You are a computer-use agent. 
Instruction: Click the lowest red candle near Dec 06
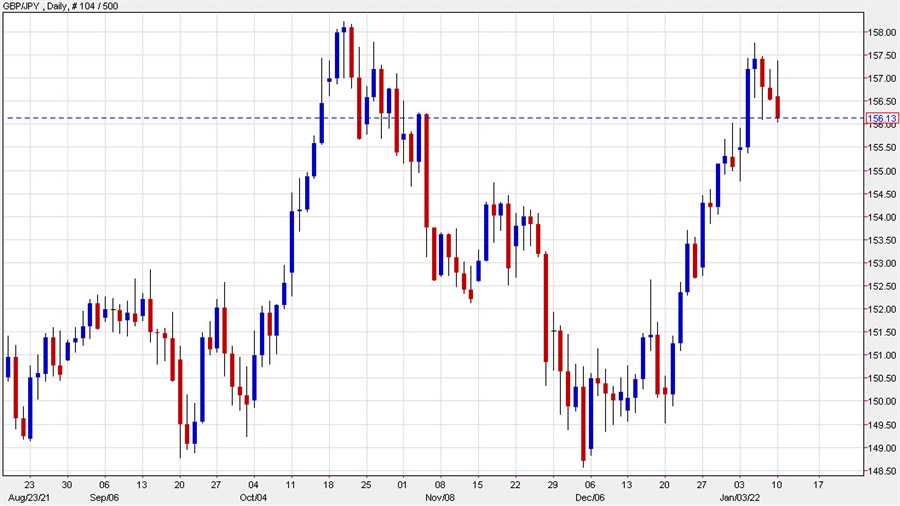[583, 423]
